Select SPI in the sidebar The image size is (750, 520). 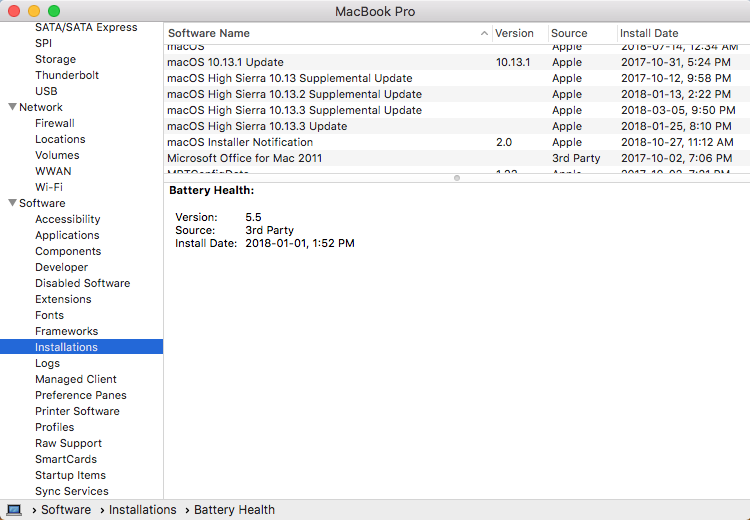[44, 43]
